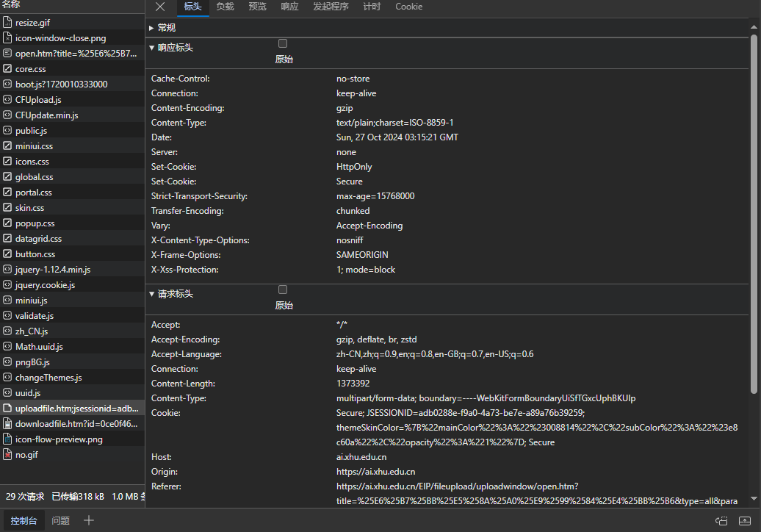This screenshot has width=761, height=532.
Task: Toggle raw view checkbox for request headers
Action: [x=283, y=290]
